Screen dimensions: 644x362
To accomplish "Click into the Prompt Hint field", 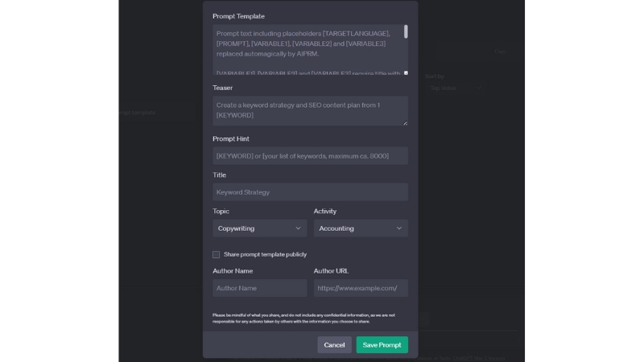I will point(310,156).
